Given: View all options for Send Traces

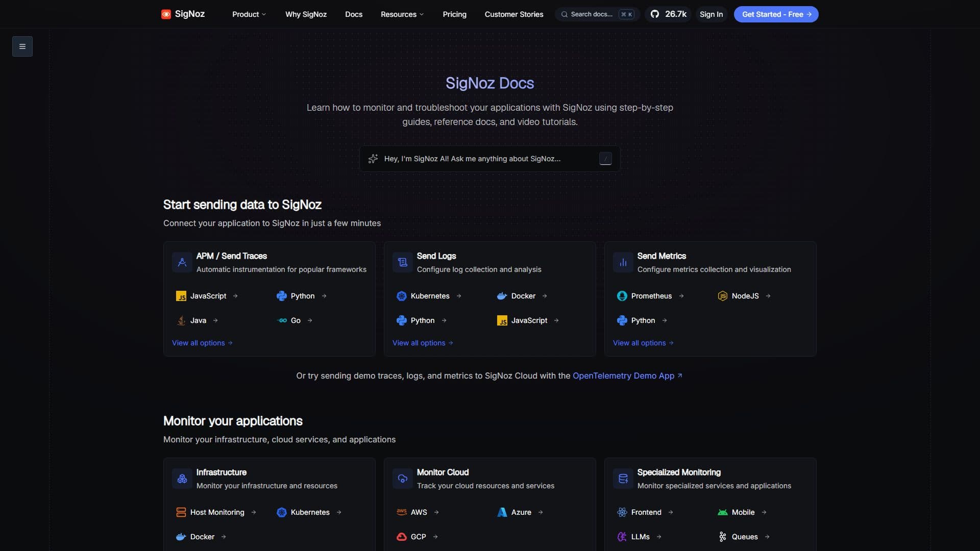Looking at the screenshot, I should pos(203,343).
